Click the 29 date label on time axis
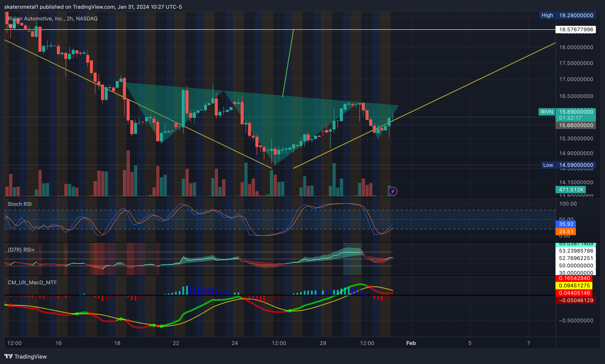 323,343
